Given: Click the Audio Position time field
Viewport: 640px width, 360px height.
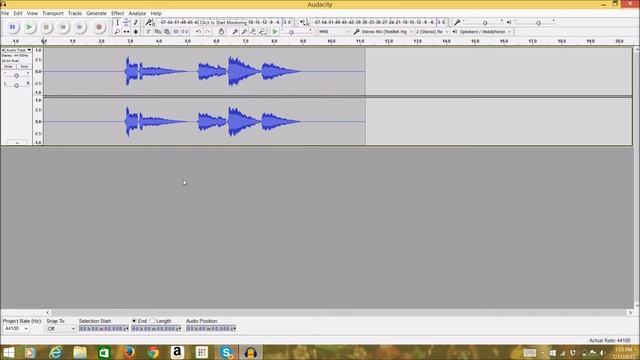Looking at the screenshot, I should pos(211,329).
